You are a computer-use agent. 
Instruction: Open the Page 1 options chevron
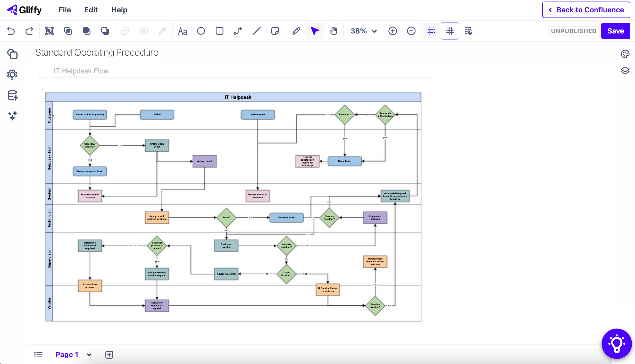point(89,355)
